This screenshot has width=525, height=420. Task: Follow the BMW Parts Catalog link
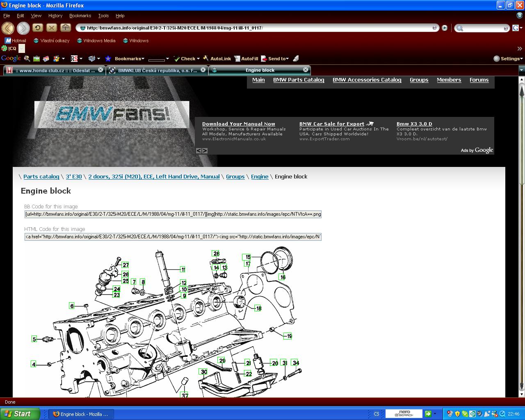click(299, 80)
